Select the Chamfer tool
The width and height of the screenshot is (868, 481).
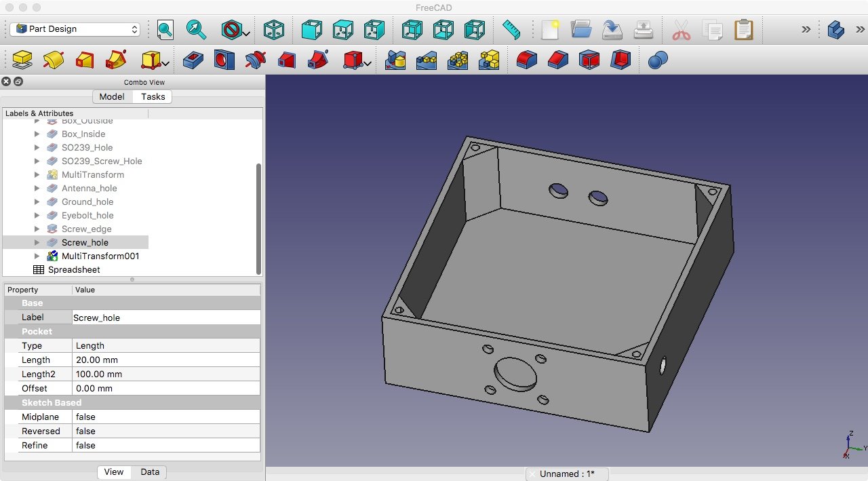tap(558, 60)
